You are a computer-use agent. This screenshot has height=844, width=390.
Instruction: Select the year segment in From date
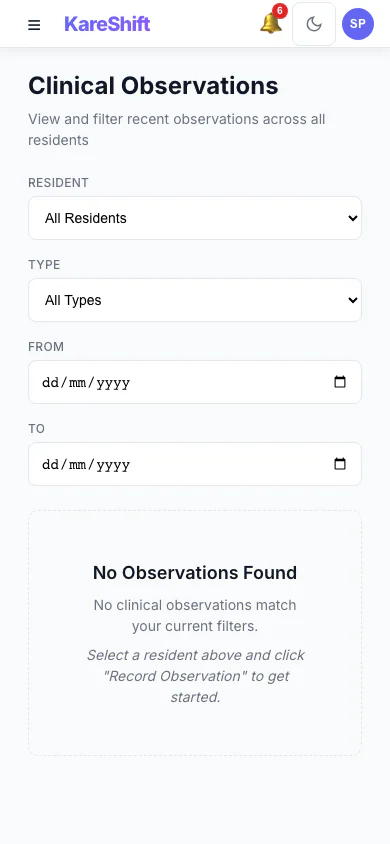coord(114,383)
